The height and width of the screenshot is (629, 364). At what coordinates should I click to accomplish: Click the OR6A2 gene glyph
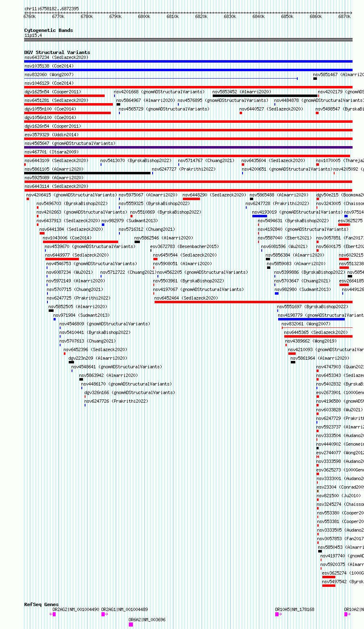coord(131,624)
